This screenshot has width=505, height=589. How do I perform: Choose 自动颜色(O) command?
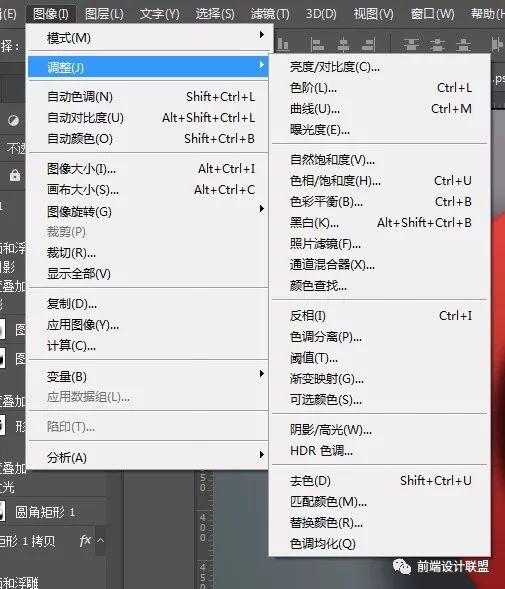(x=149, y=139)
